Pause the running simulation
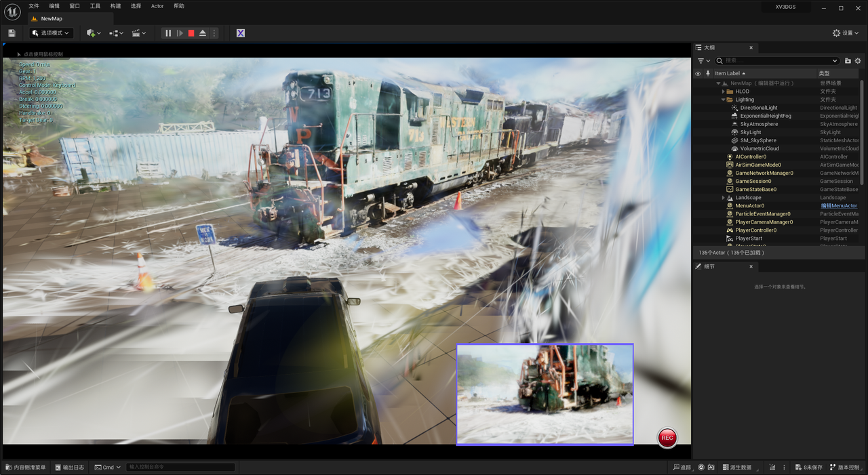 (x=168, y=33)
